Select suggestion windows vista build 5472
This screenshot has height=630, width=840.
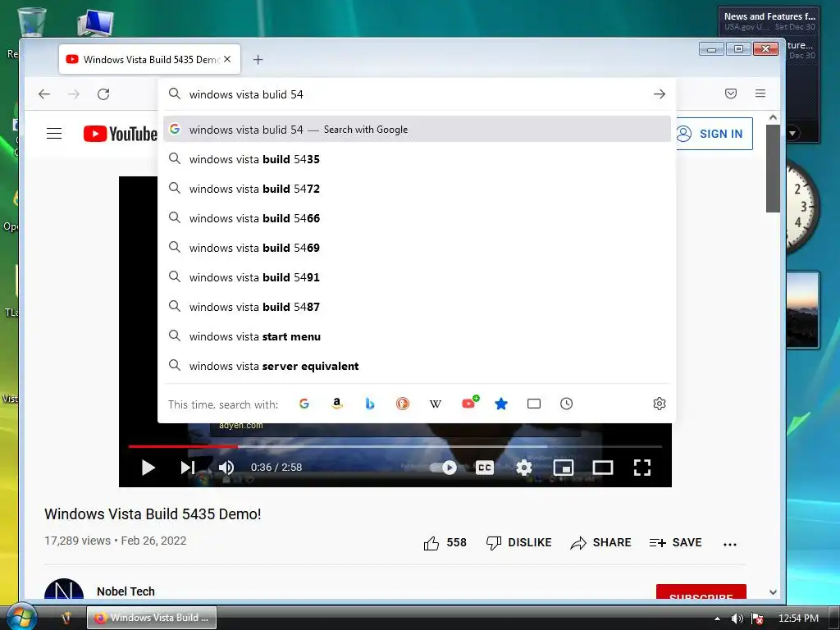[x=417, y=189]
